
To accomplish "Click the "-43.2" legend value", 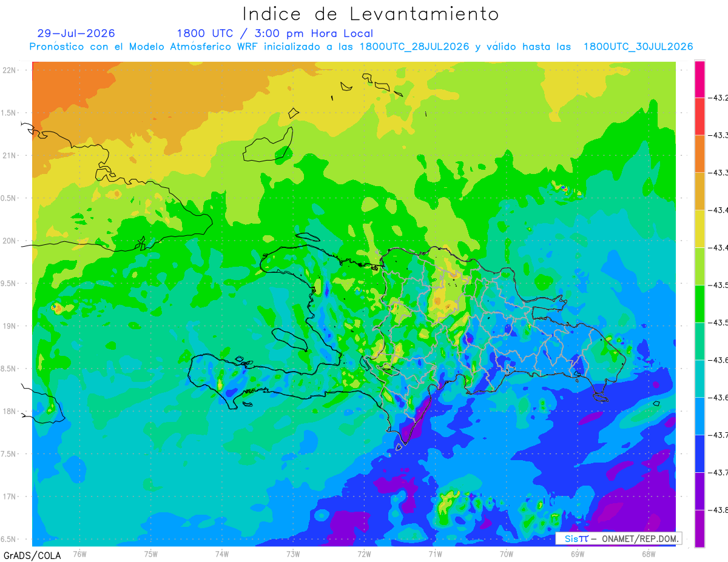I will [718, 98].
